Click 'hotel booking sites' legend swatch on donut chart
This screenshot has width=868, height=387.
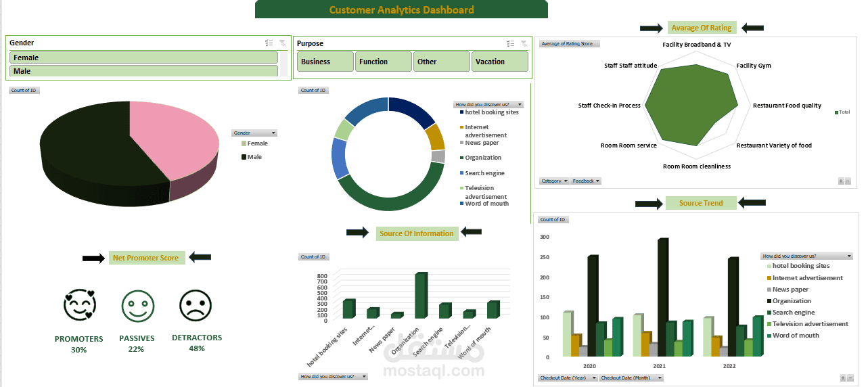pos(461,112)
